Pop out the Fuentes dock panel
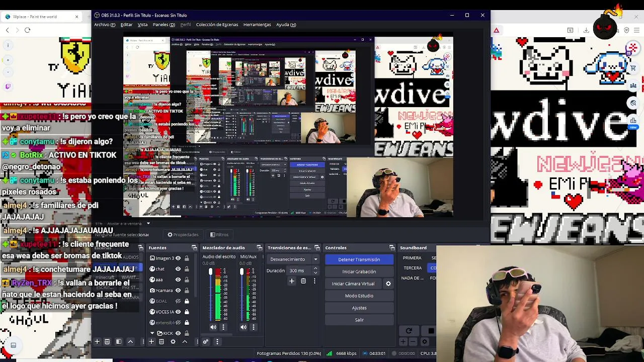 [x=194, y=248]
